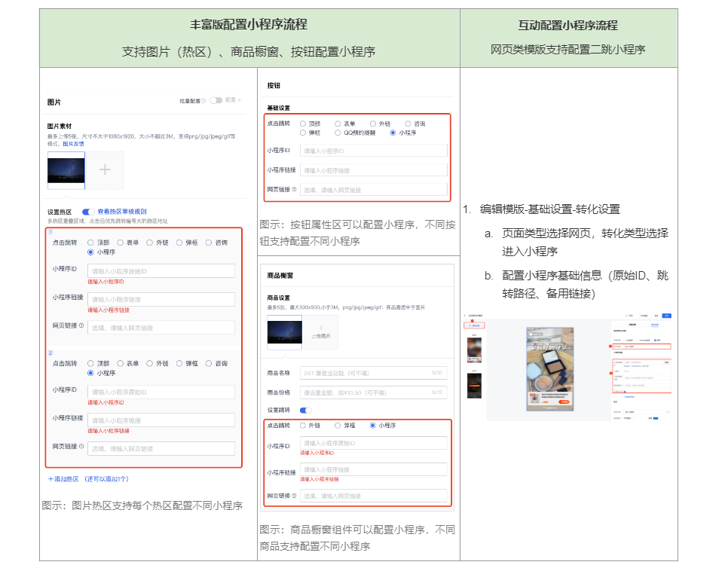Open the 查看热区审核规则 link

point(122,212)
